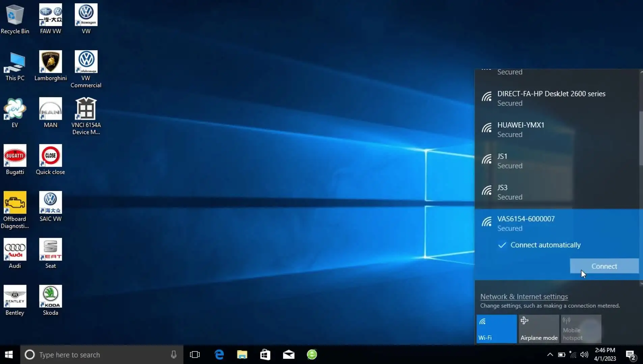Select the SAIC VW shortcut
This screenshot has width=643, height=364.
51,207
